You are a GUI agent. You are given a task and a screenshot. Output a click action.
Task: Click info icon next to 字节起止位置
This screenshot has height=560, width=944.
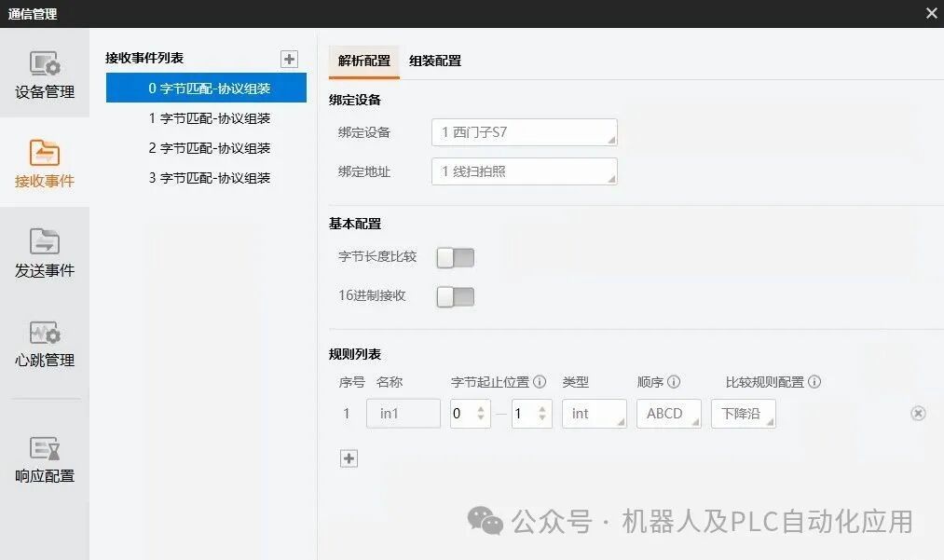coord(540,382)
